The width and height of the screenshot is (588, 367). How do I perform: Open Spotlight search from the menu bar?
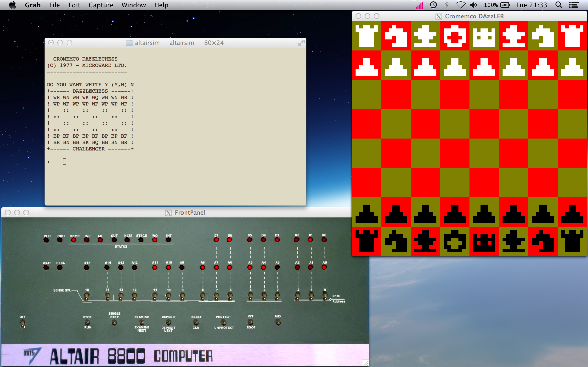559,5
